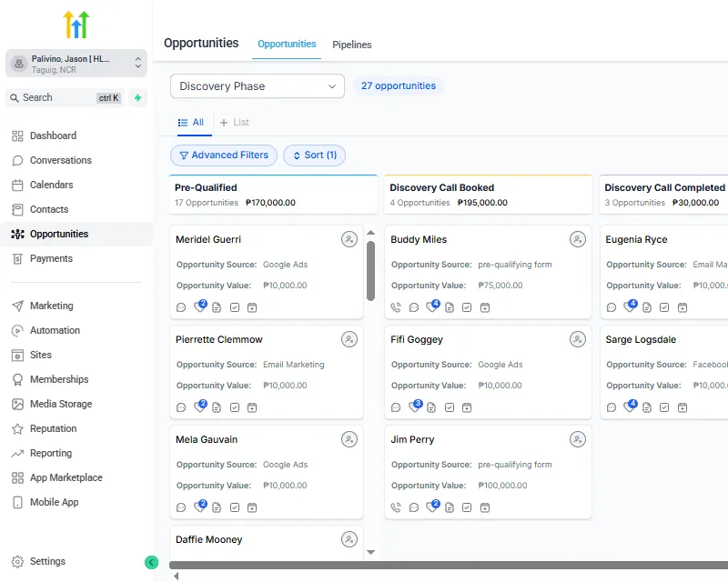Click the phone call icon on Buddy Miles card
The width and height of the screenshot is (728, 582).
[x=396, y=307]
